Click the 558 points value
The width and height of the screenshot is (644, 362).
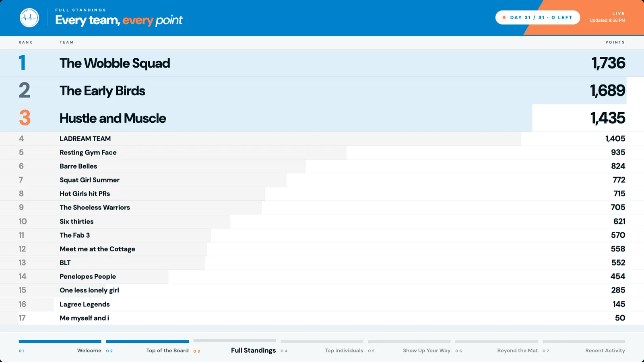coord(618,249)
